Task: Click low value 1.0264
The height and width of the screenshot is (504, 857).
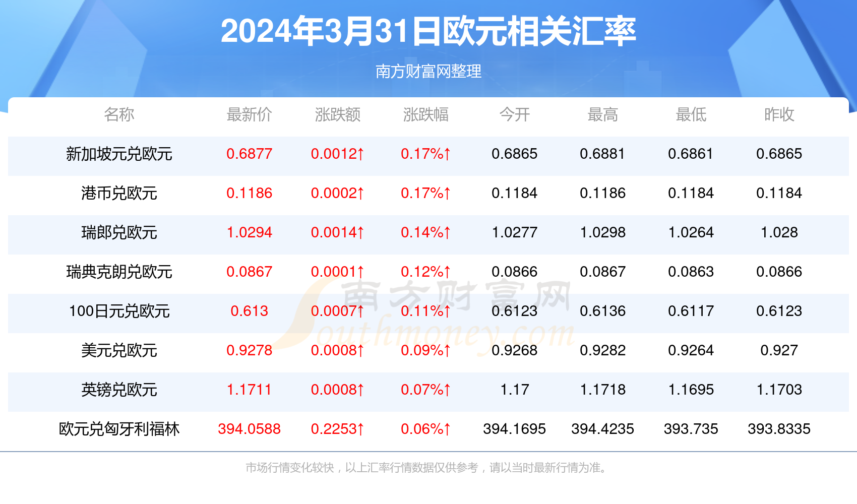Action: click(x=691, y=232)
